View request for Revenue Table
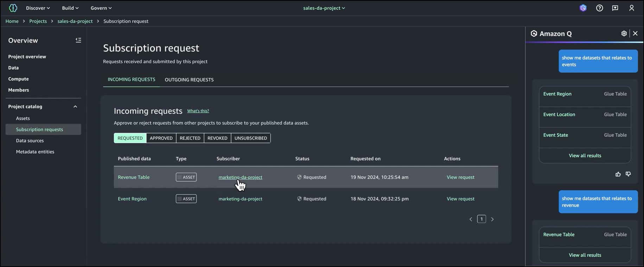The image size is (644, 267). [460, 177]
